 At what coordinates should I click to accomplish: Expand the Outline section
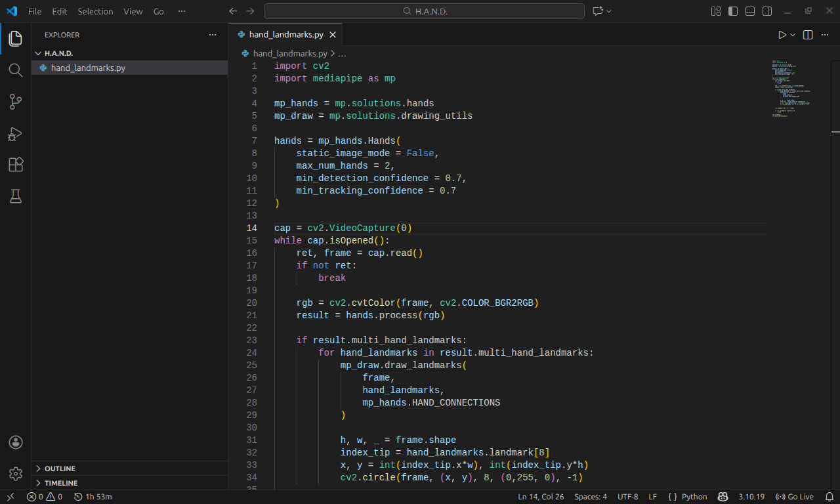pyautogui.click(x=60, y=469)
